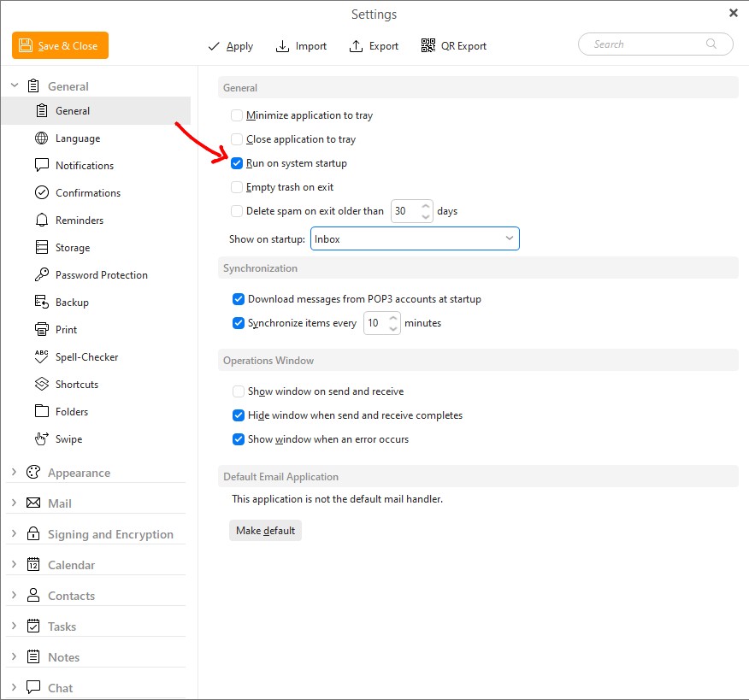749x700 pixels.
Task: Select Reminders in the sidebar
Action: [79, 221]
